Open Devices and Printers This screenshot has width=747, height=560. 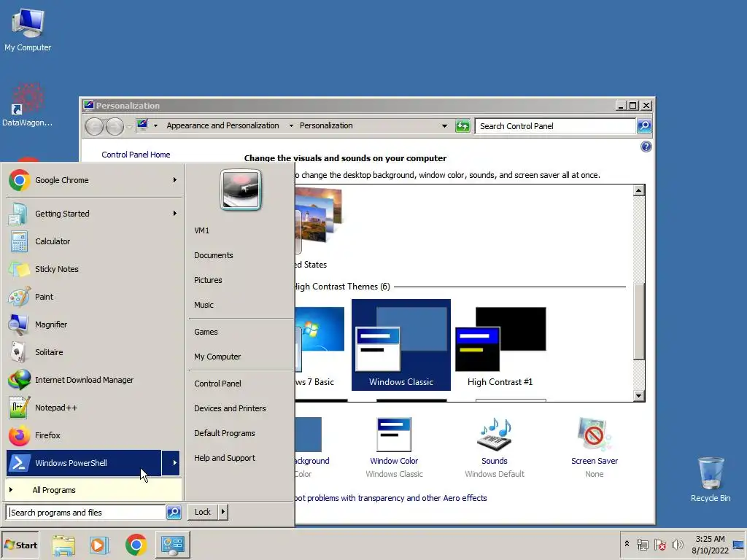230,408
